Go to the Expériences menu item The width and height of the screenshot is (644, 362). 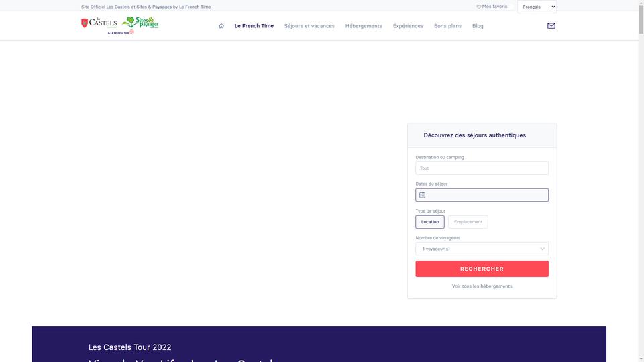(x=408, y=26)
